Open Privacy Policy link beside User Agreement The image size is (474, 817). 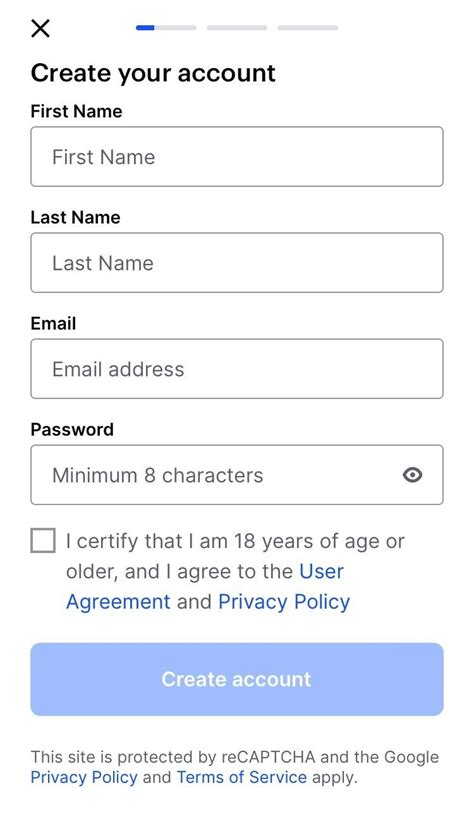coord(284,602)
